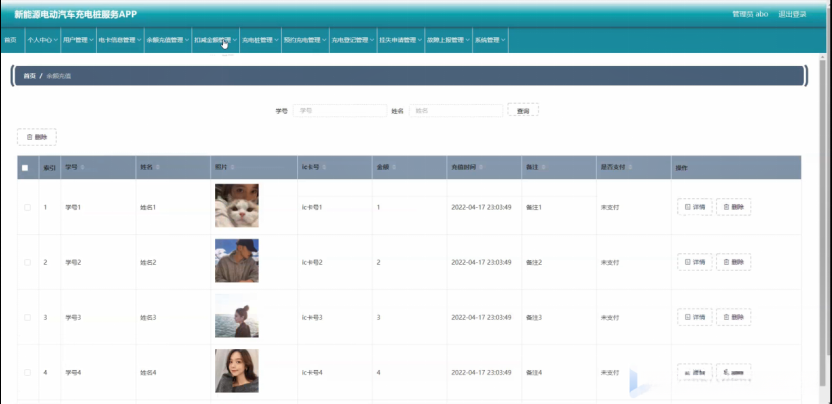Screen dimensions: 832x404
Task: Expand the 用户管理 menu
Action: [78, 40]
